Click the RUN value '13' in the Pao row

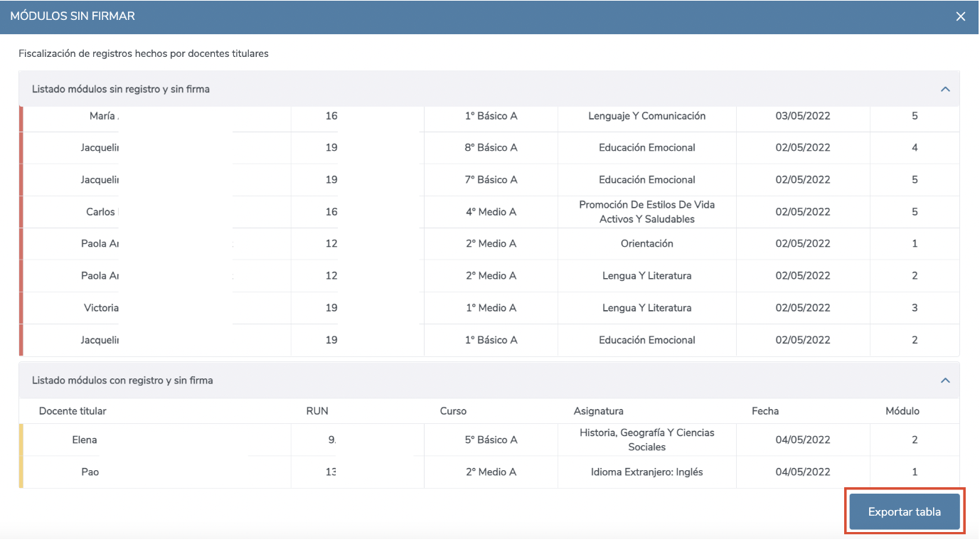pos(331,472)
